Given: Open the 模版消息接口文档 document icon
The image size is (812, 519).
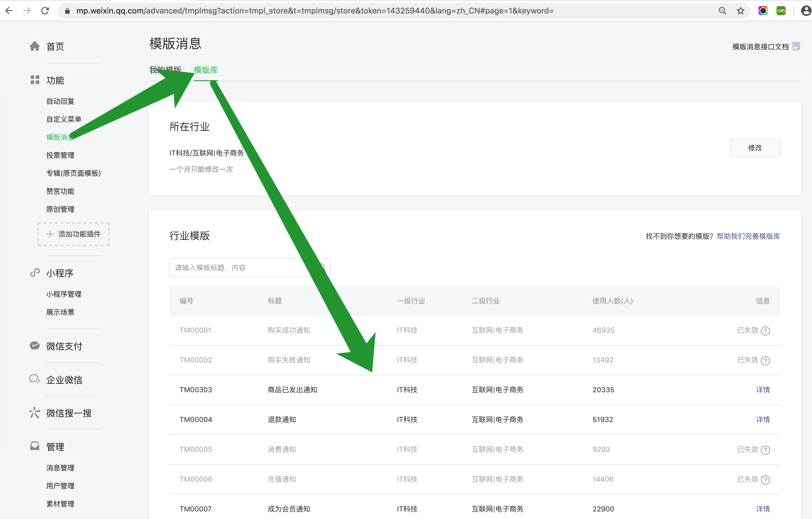Looking at the screenshot, I should click(796, 46).
